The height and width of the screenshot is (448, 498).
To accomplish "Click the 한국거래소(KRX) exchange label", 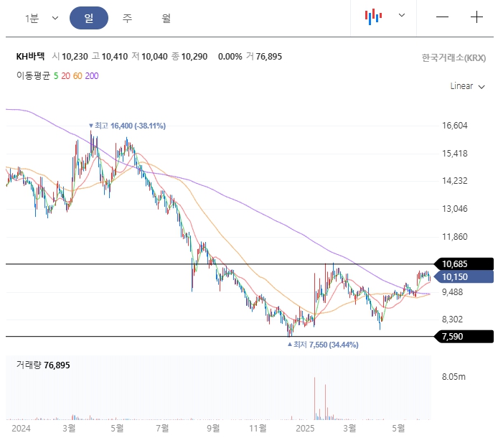I will 454,58.
